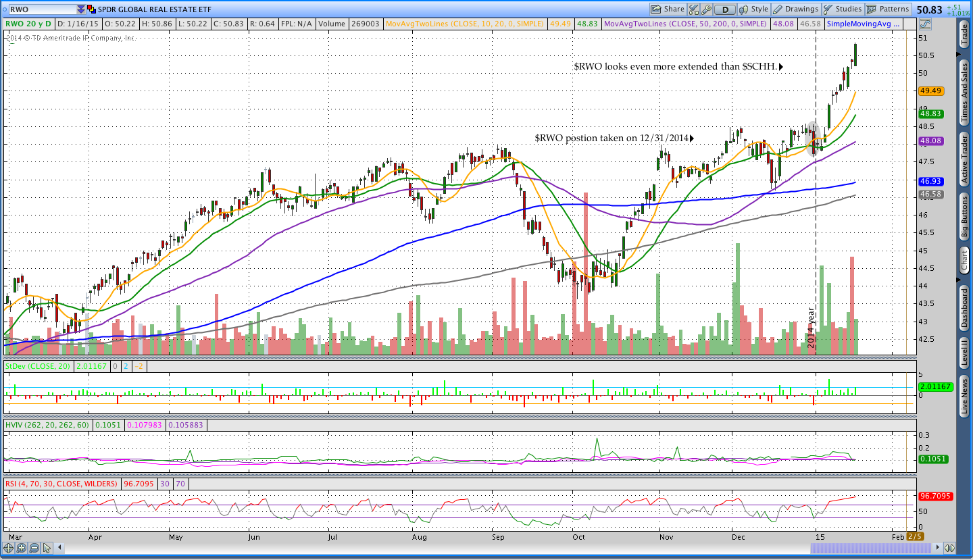Image resolution: width=973 pixels, height=560 pixels.
Task: Open the Big Buttons side tab
Action: point(964,218)
